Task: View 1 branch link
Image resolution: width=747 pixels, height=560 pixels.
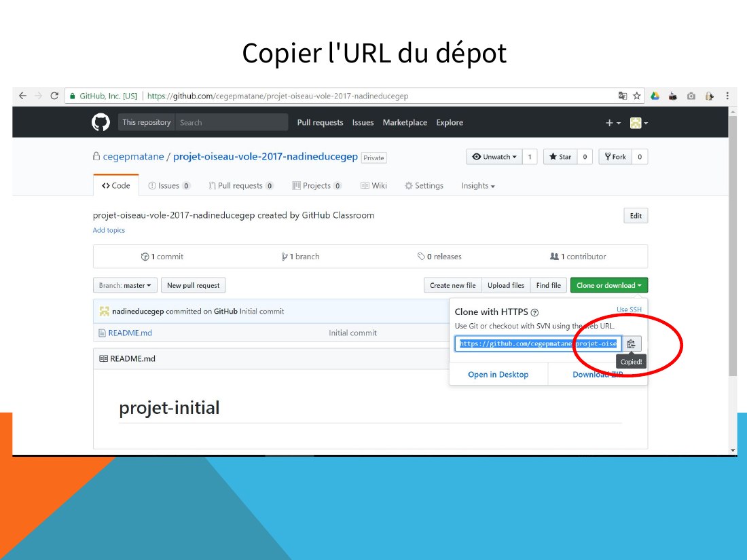Action: pos(301,257)
